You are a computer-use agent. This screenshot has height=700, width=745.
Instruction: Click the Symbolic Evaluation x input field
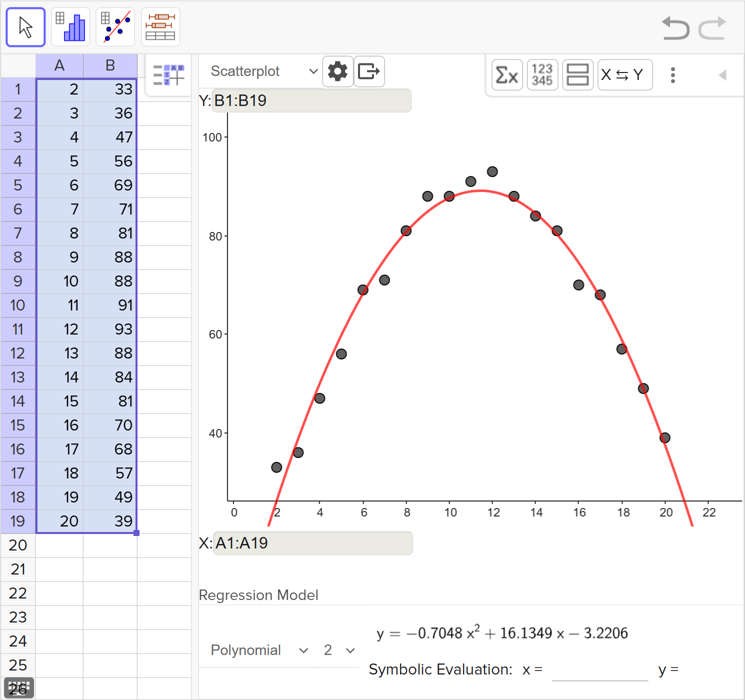click(600, 670)
